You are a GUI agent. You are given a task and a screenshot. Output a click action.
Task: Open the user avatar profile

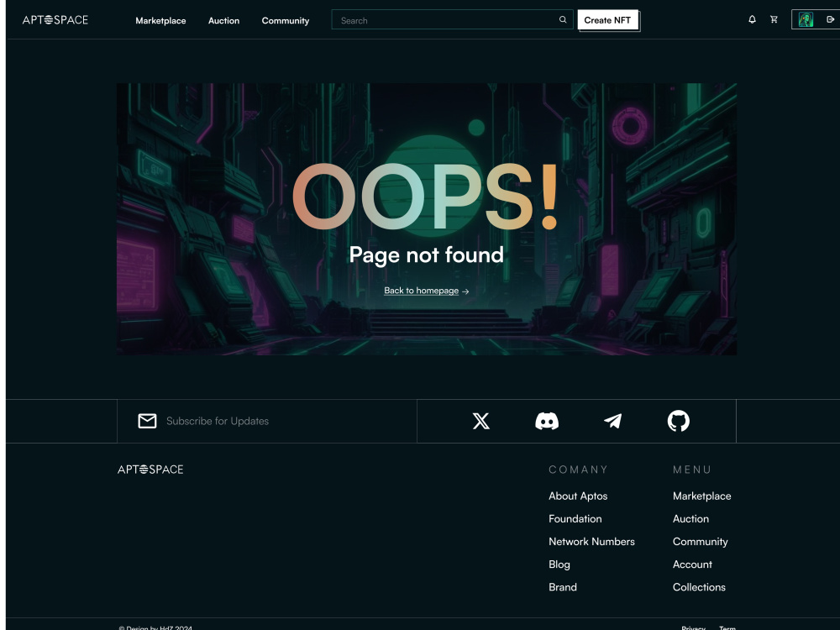click(x=806, y=19)
